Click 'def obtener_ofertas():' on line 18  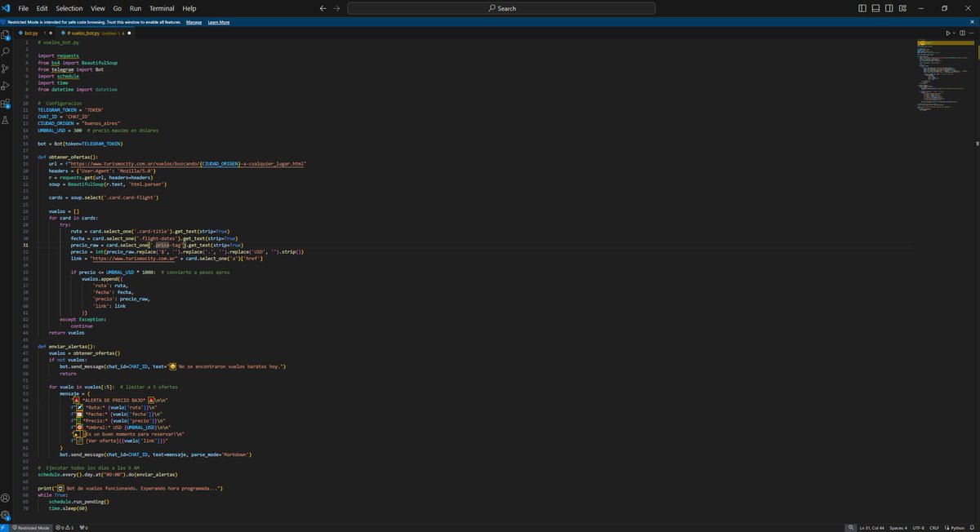pyautogui.click(x=68, y=157)
